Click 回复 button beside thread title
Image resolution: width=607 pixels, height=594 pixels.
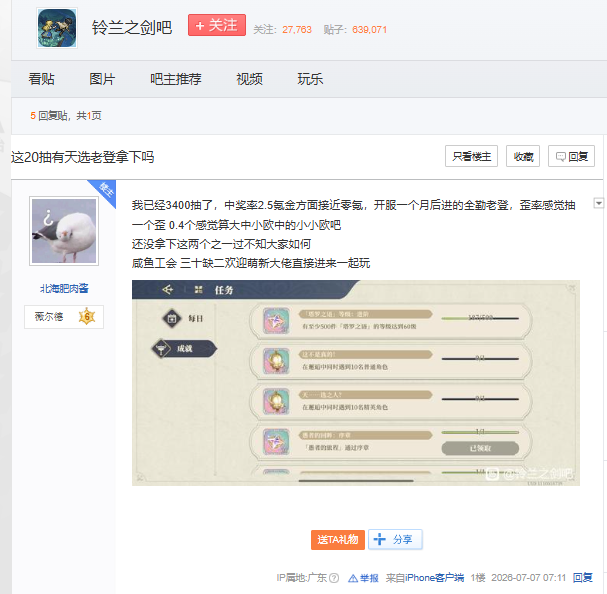click(x=571, y=156)
